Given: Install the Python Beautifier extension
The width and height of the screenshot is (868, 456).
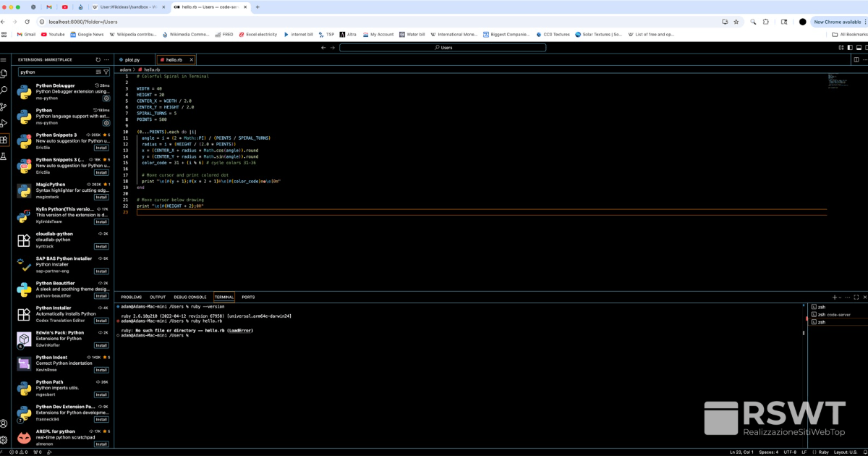Looking at the screenshot, I should coord(101,296).
